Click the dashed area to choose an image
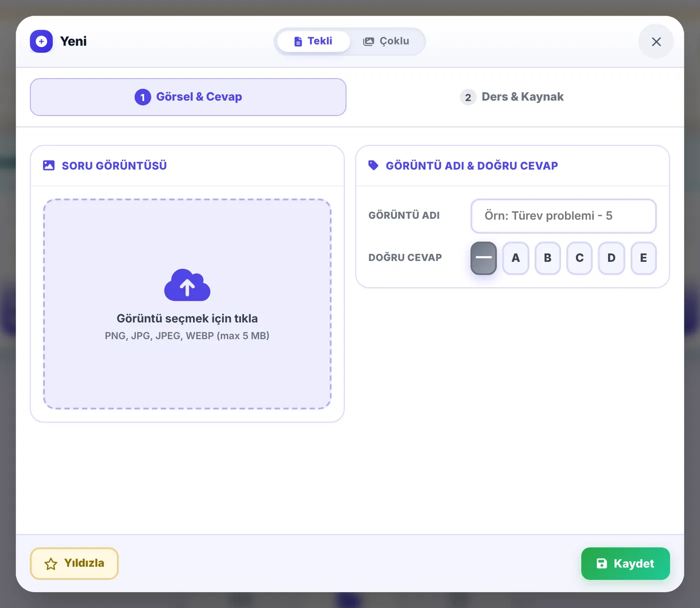The image size is (700, 608). point(187,304)
